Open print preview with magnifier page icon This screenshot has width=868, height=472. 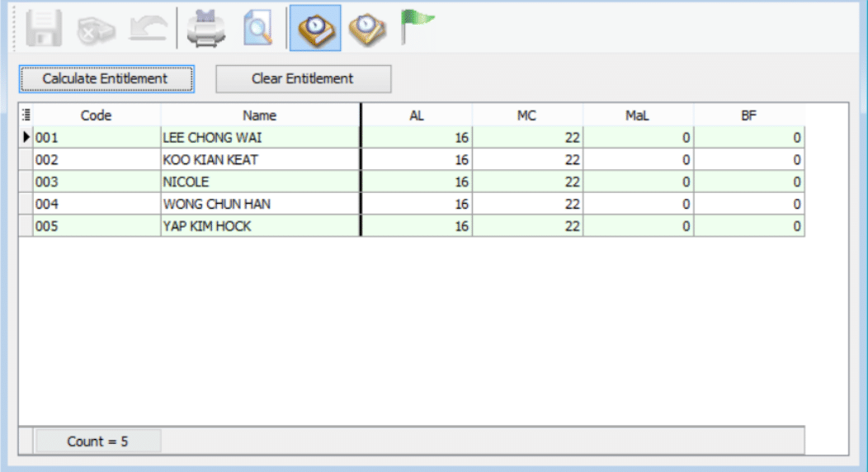tap(259, 29)
